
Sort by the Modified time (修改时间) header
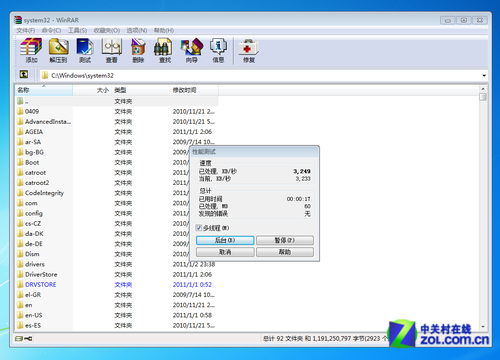(x=194, y=90)
